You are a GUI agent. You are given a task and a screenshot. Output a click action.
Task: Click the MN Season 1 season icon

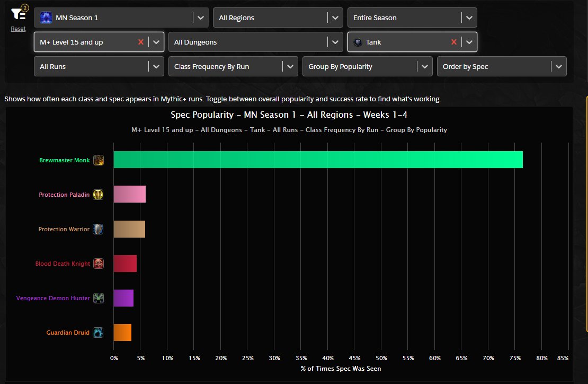click(x=46, y=18)
